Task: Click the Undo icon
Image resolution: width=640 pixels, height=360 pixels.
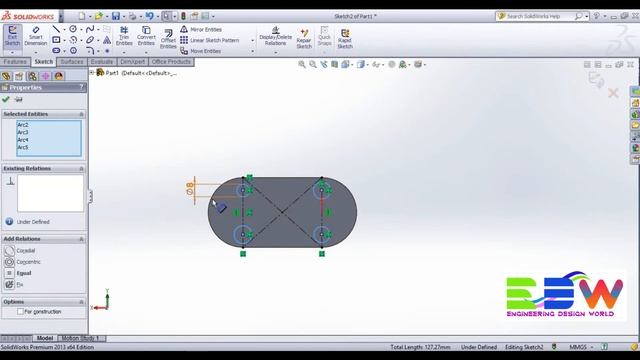Action: (149, 16)
